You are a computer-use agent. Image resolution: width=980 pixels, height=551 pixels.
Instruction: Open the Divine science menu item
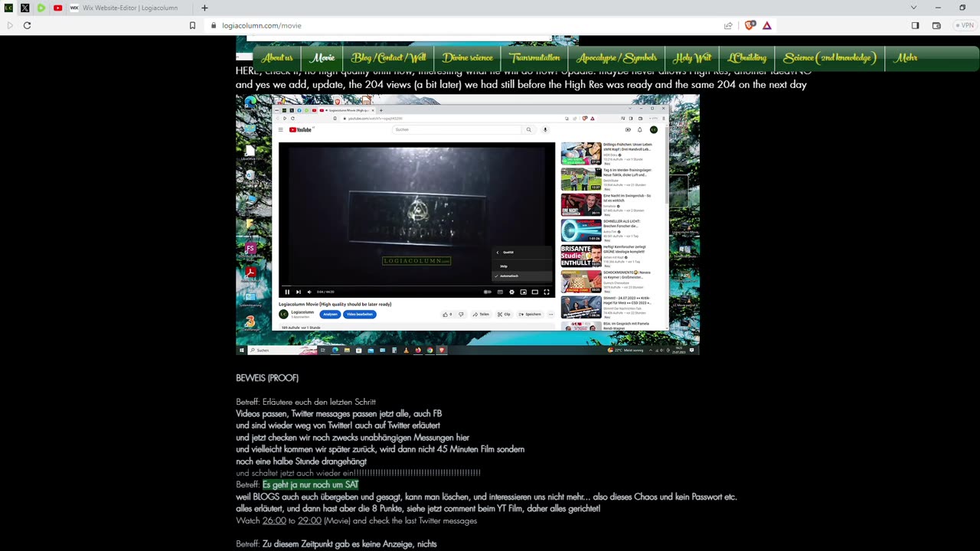pos(468,58)
